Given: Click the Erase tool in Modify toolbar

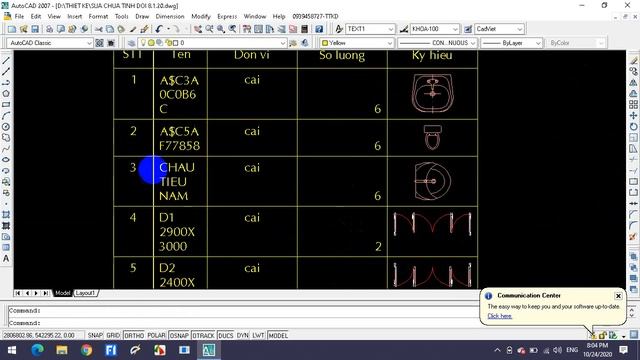Looking at the screenshot, I should coord(633,60).
